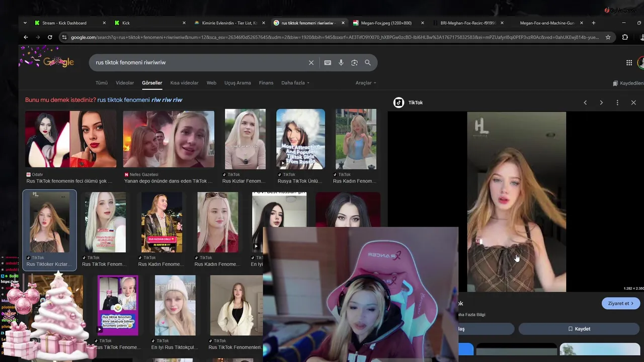The width and height of the screenshot is (644, 362).
Task: Open the Rusya TikTok Ünlü... thumbnail
Action: [300, 139]
